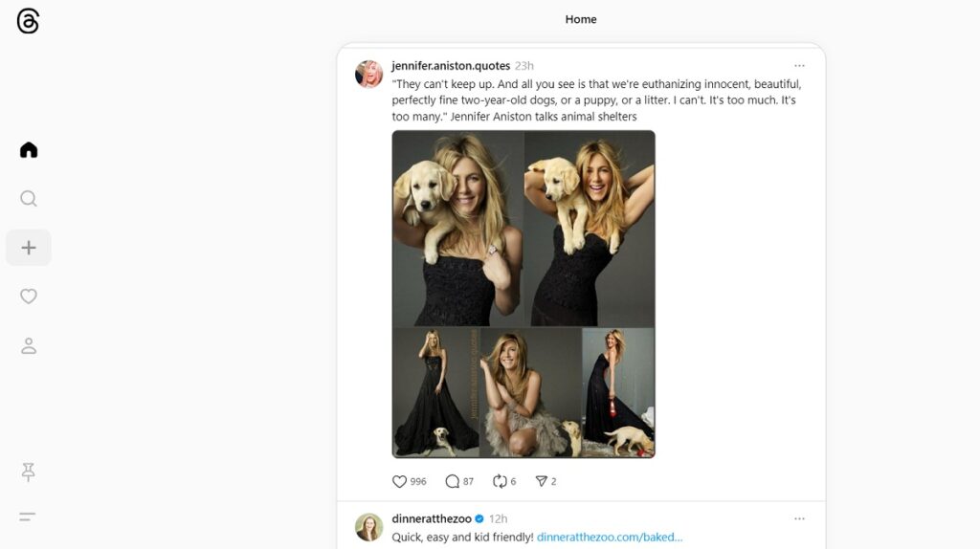Open the More menu lines icon
The width and height of the screenshot is (980, 549).
29,517
